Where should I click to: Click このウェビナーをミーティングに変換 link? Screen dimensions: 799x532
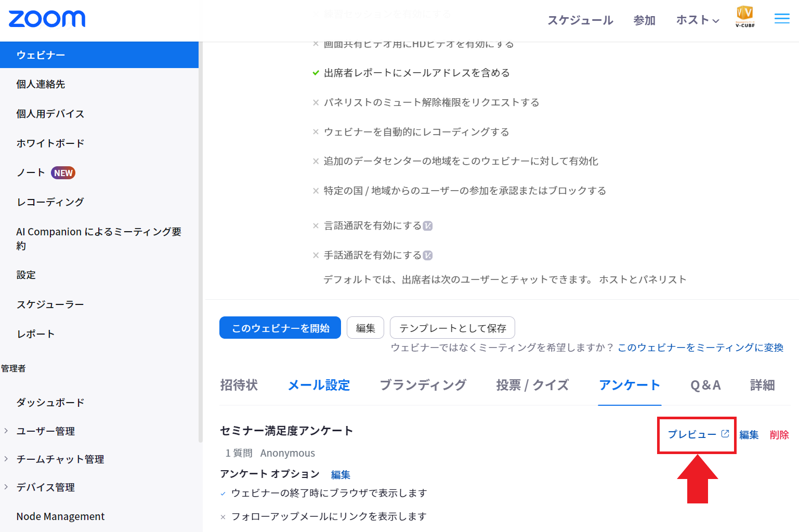click(700, 348)
